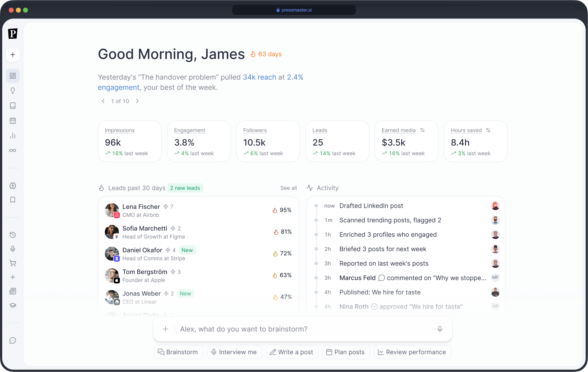Open Daniel Okafor lead row
The width and height of the screenshot is (588, 372).
(198, 254)
